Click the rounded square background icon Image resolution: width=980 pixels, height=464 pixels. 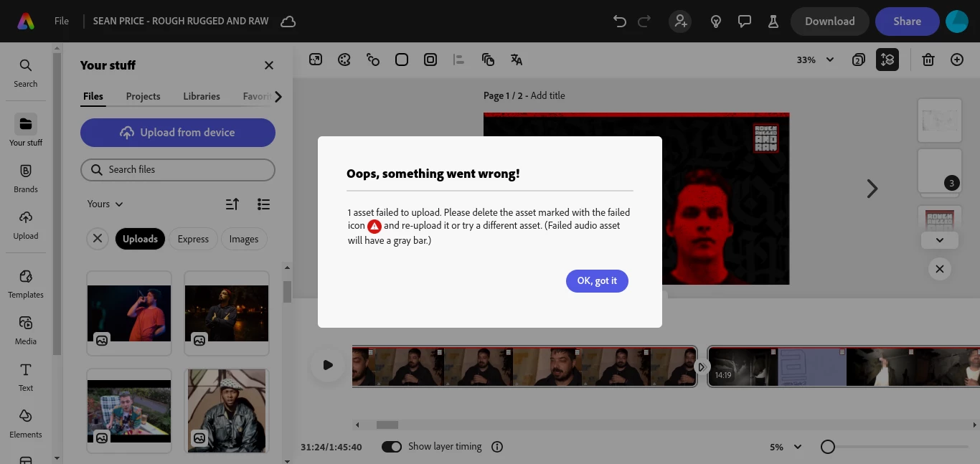click(x=402, y=60)
